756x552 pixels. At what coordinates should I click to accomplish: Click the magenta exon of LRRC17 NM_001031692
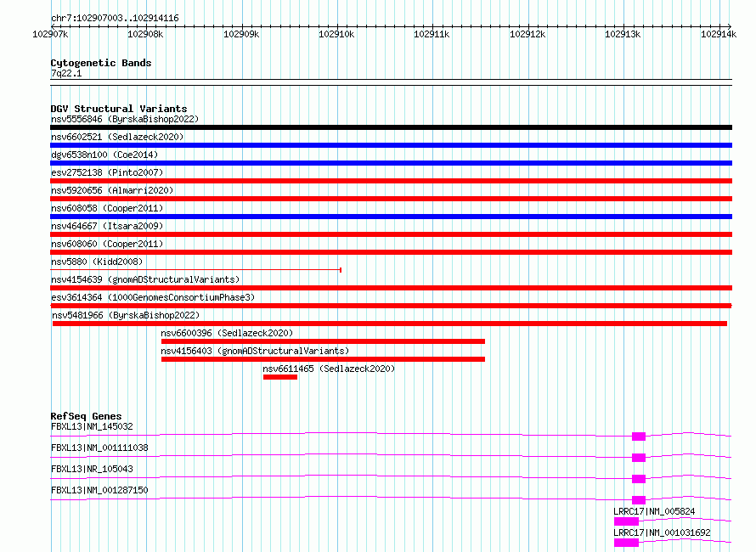click(626, 543)
